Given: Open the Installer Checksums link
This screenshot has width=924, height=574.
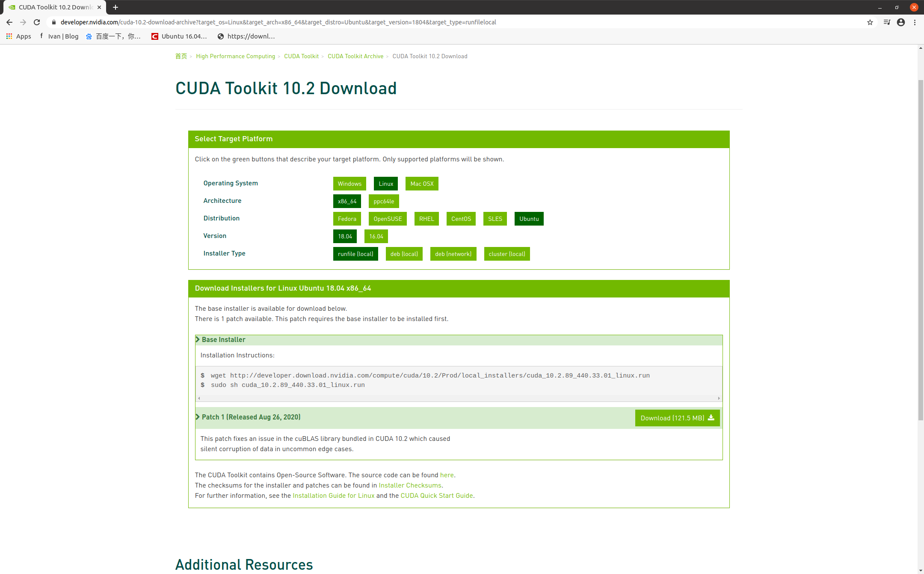Looking at the screenshot, I should (410, 485).
